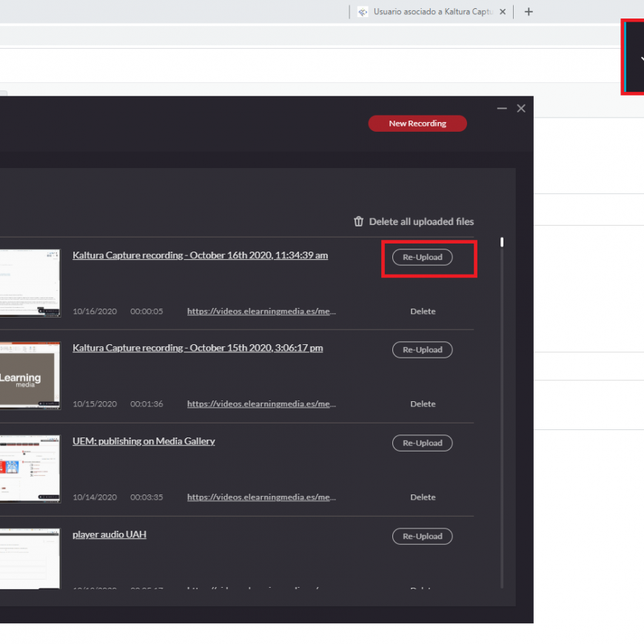Close the Kaltura Capture library window
644x644 pixels.
tap(521, 108)
